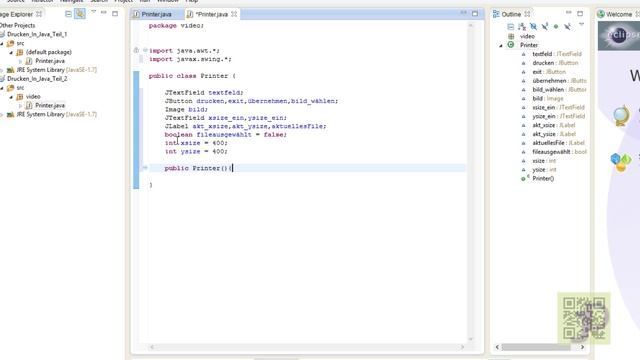Fold the import statements block
This screenshot has width=640, height=360.
145,50
